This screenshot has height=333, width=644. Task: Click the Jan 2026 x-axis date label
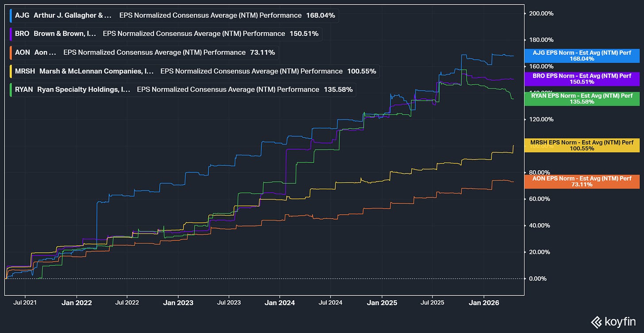pos(483,303)
